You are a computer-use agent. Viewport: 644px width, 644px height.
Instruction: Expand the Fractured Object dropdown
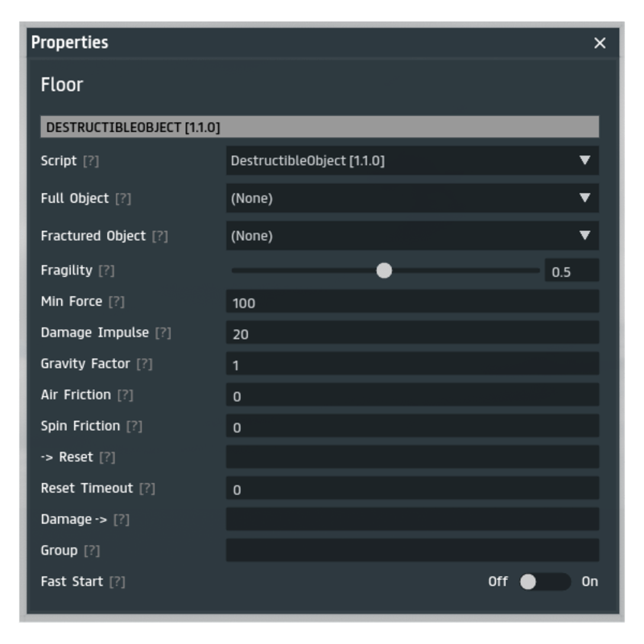pyautogui.click(x=412, y=236)
